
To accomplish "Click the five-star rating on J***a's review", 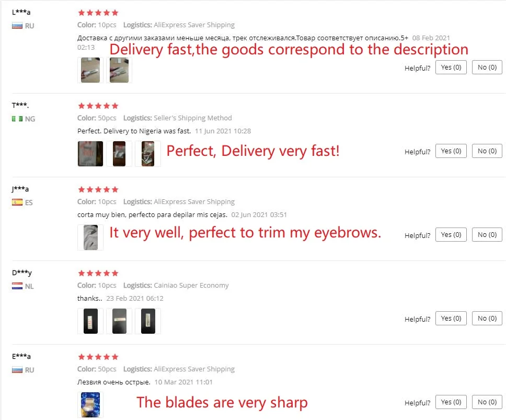I will point(98,189).
